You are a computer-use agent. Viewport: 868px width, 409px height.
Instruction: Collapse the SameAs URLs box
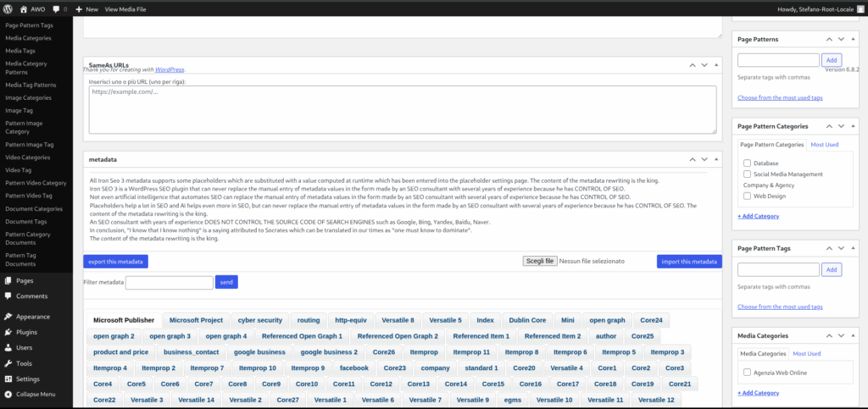tap(716, 64)
